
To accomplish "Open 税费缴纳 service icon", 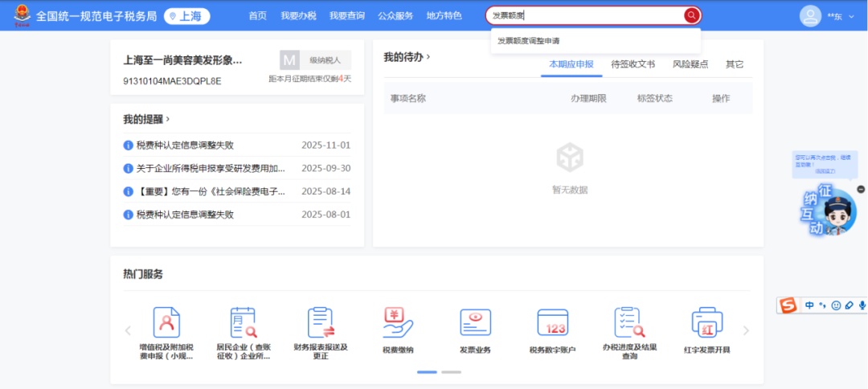I will pos(398,323).
